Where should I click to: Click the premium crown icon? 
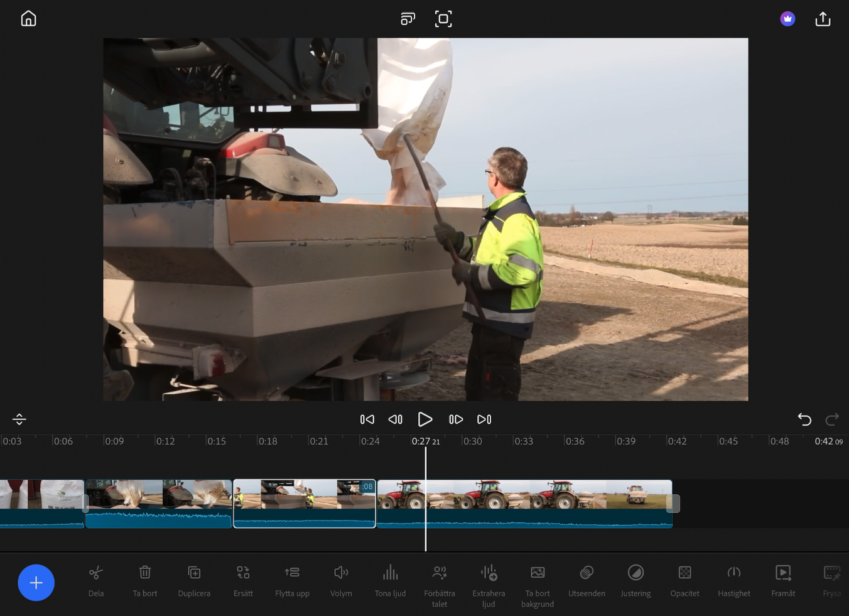pyautogui.click(x=787, y=19)
